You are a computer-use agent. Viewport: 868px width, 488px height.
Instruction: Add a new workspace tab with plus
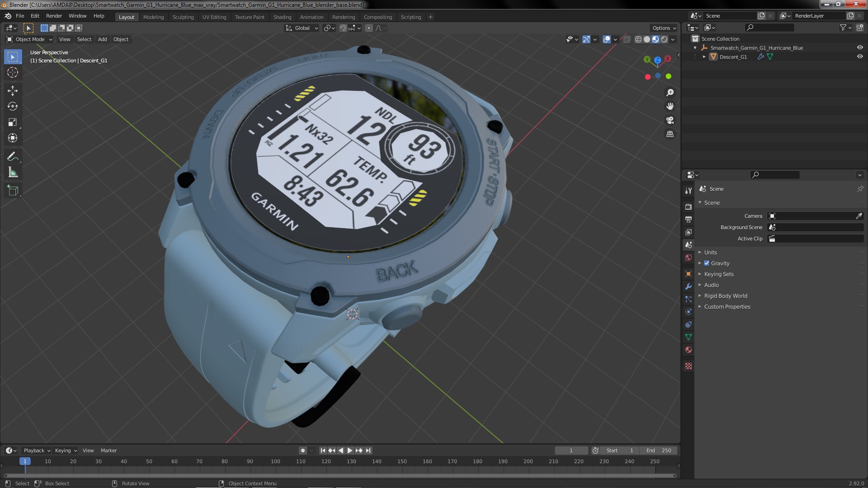click(x=430, y=17)
